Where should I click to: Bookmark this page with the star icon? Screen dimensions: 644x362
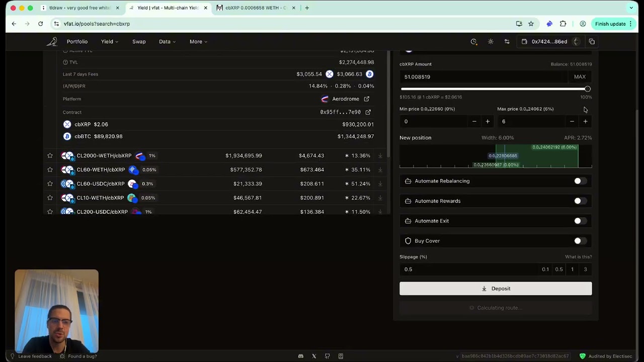531,24
